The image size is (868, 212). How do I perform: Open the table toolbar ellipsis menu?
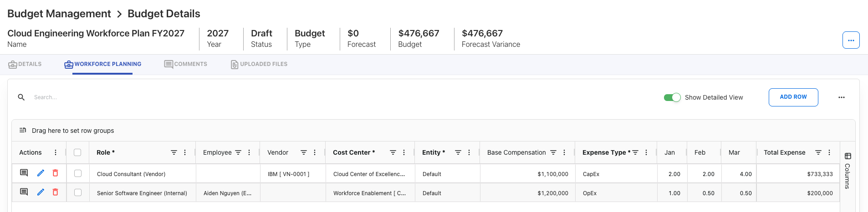point(841,97)
